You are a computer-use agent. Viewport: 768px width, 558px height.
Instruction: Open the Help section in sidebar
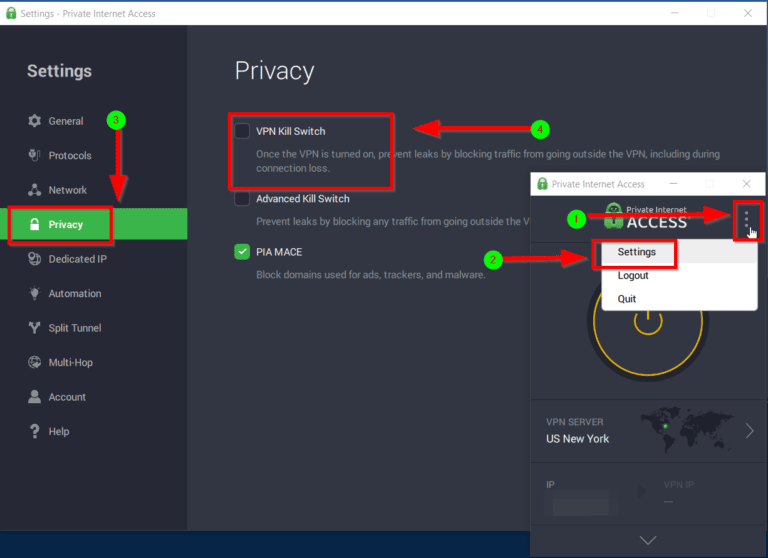[x=58, y=431]
